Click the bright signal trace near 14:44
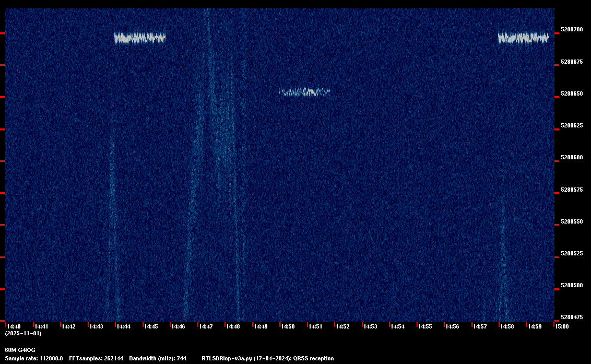This screenshot has width=591, height=364. (x=140, y=38)
